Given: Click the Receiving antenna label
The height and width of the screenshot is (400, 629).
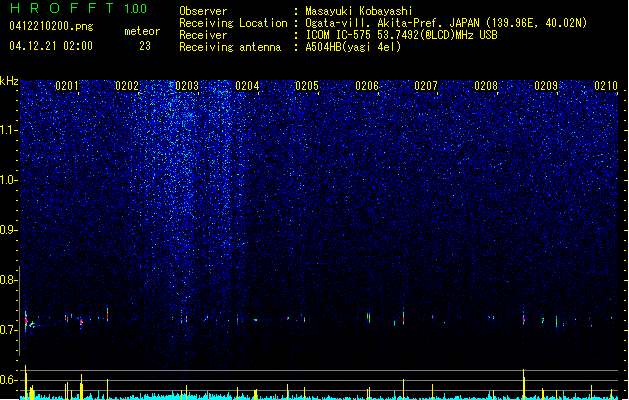Looking at the screenshot, I should tap(230, 47).
